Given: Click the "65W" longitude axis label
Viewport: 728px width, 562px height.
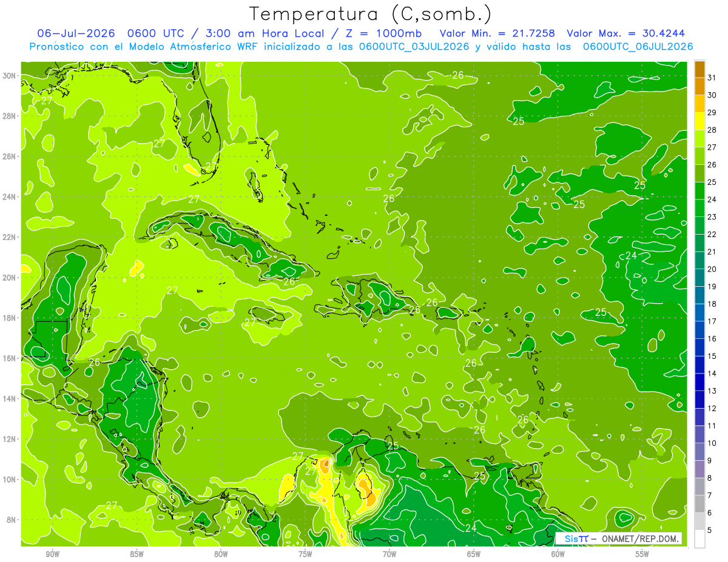Looking at the screenshot, I should tap(474, 554).
